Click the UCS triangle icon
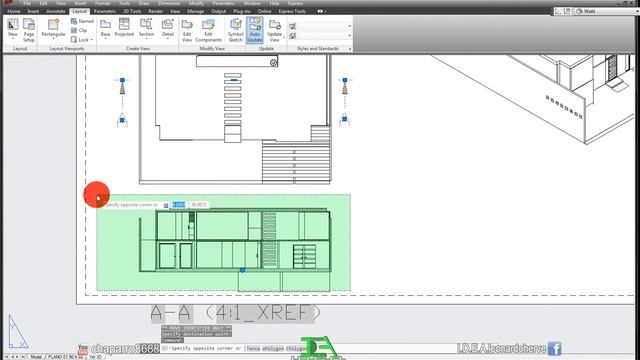The image size is (640, 360). point(17,331)
